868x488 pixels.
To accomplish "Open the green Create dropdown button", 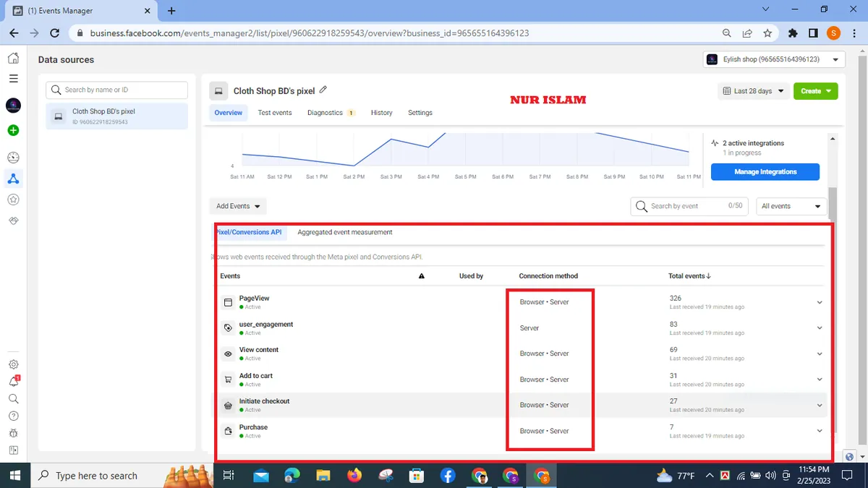I will (816, 91).
